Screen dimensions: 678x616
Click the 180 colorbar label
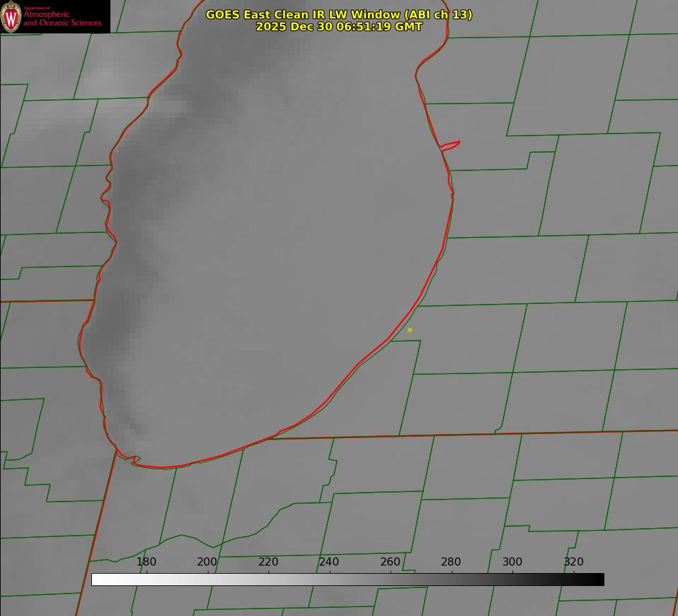147,561
